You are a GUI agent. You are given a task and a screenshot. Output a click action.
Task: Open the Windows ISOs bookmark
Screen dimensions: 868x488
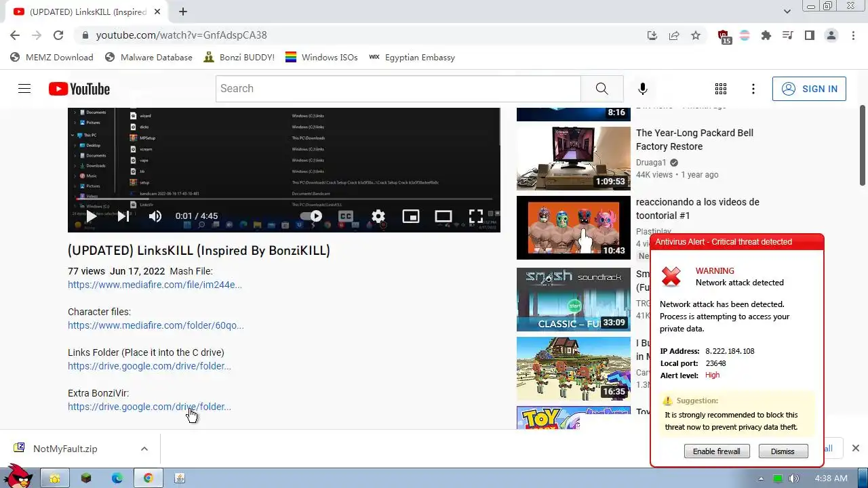click(321, 58)
